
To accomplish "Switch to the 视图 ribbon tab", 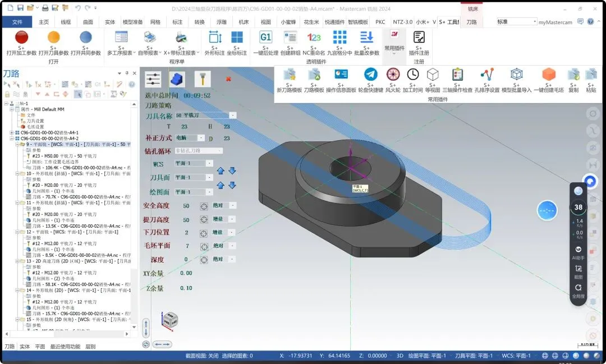I will [265, 22].
